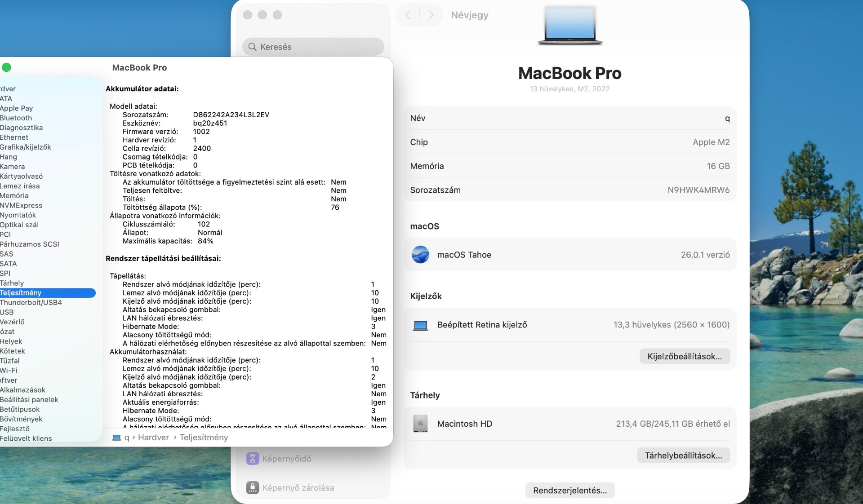Click the back navigation arrow
The height and width of the screenshot is (504, 863).
[408, 15]
